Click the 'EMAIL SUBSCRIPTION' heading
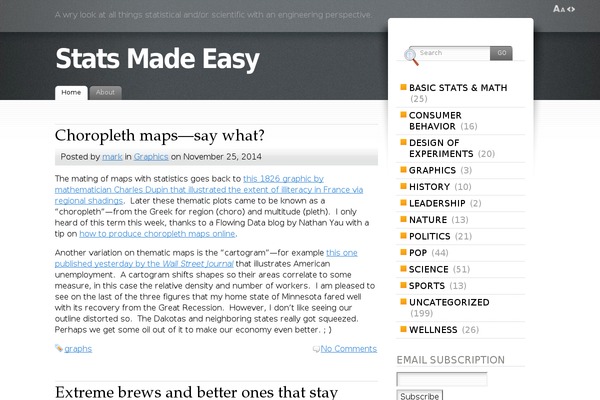The width and height of the screenshot is (600, 400). pyautogui.click(x=450, y=360)
